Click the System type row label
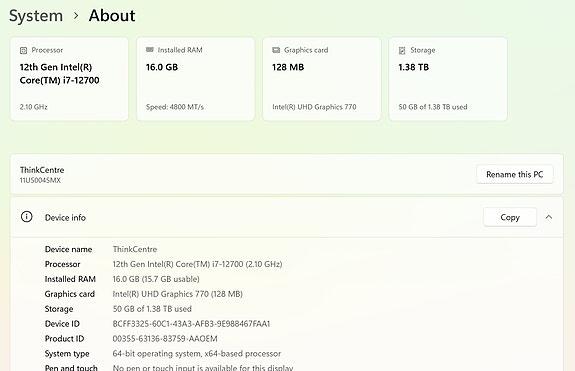Viewport: 575px width, 371px height. tap(67, 354)
